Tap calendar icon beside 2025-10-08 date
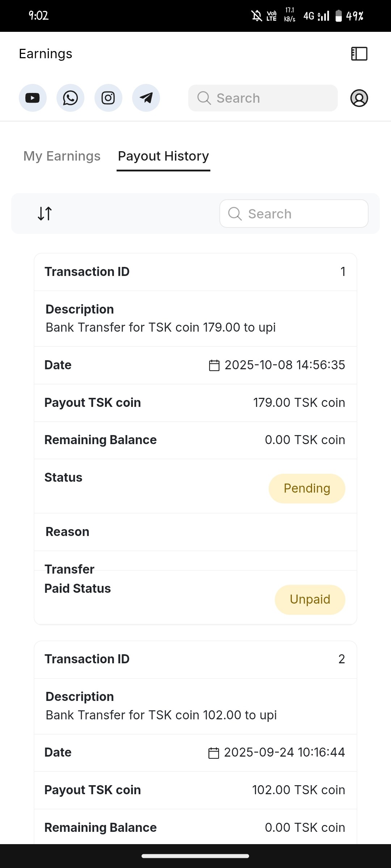Viewport: 391px width, 868px height. 214,365
